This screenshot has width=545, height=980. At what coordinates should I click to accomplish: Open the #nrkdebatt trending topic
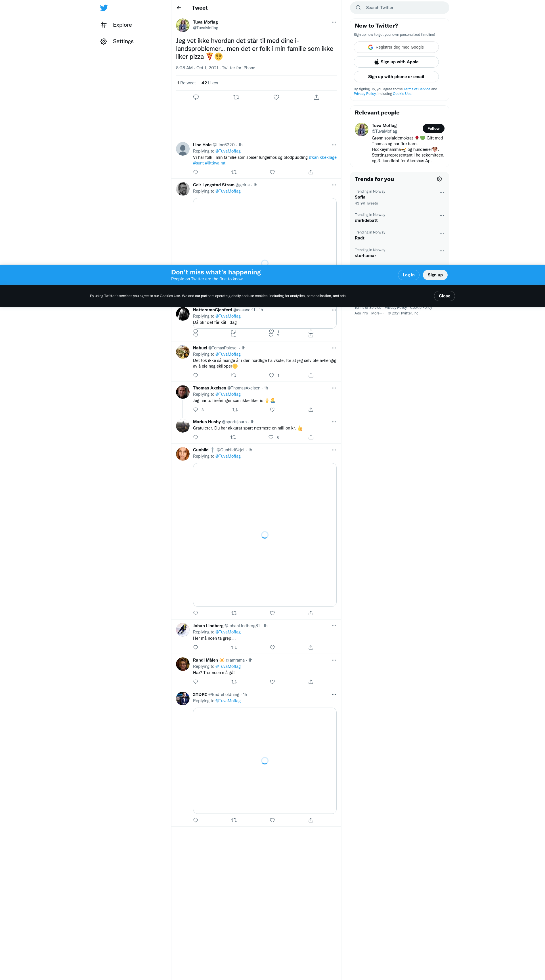click(x=399, y=218)
